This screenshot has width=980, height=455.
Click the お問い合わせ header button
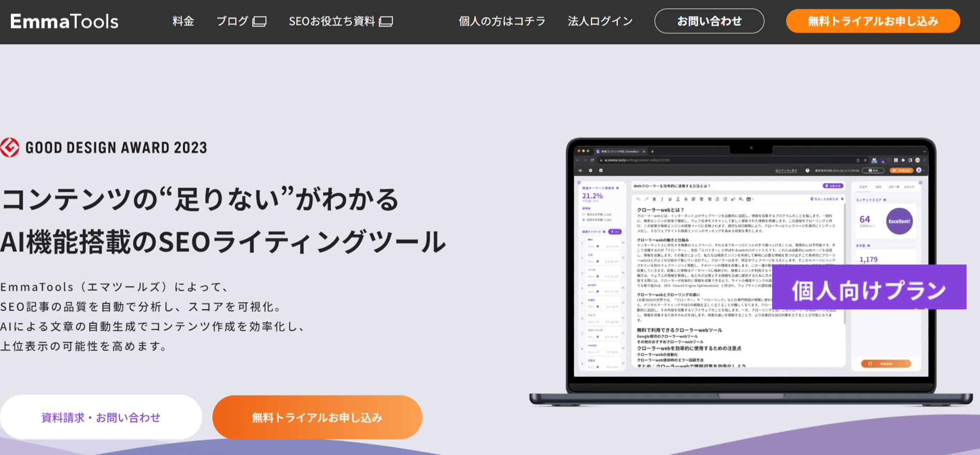coord(709,21)
